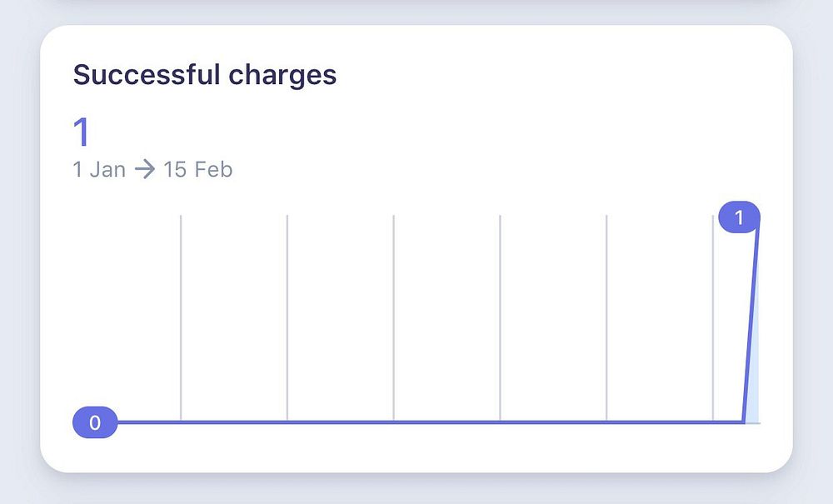Click the 0 value badge on chart
Viewport: 833px width, 504px height.
pos(95,422)
